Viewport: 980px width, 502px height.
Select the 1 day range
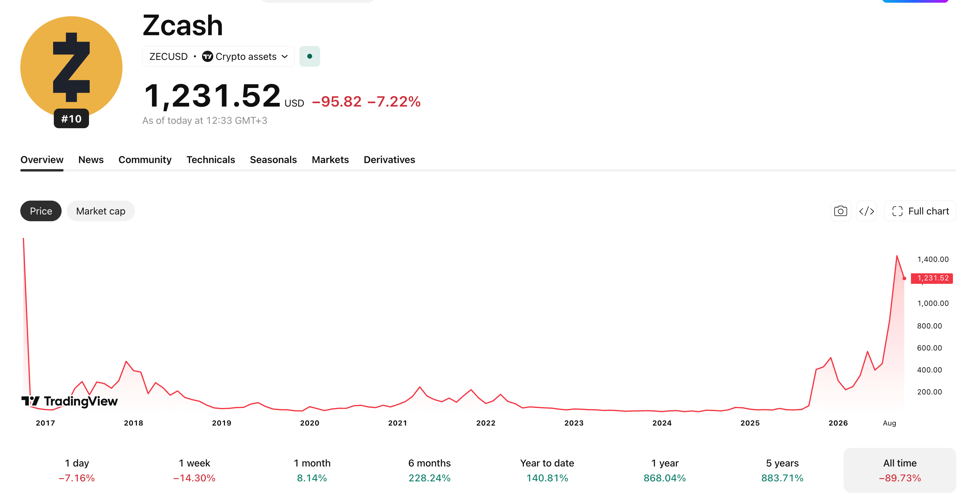(77, 471)
